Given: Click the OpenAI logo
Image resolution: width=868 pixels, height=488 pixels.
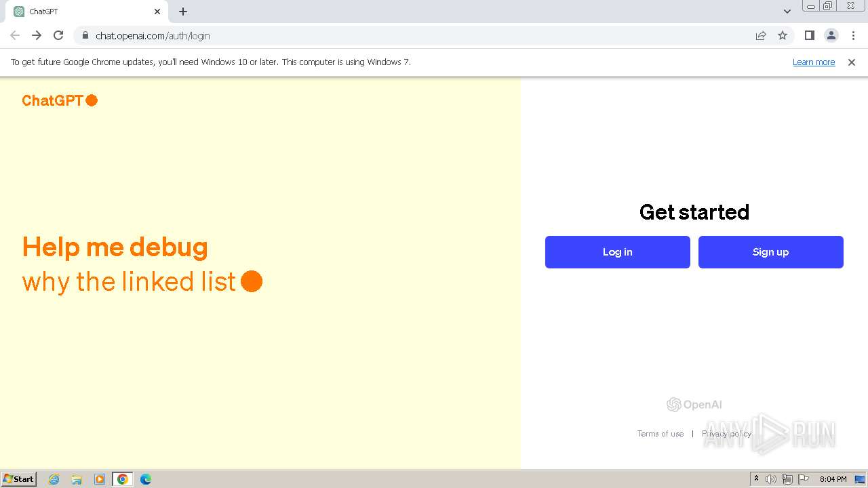Looking at the screenshot, I should tap(694, 405).
